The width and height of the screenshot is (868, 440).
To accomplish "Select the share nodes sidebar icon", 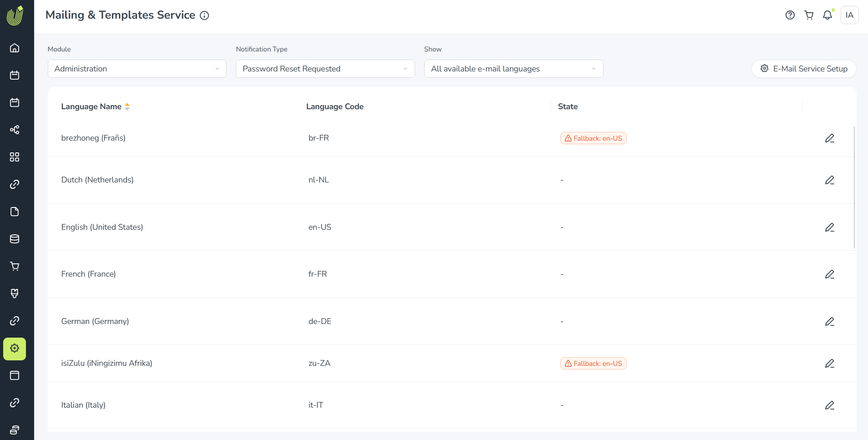I will coord(15,130).
